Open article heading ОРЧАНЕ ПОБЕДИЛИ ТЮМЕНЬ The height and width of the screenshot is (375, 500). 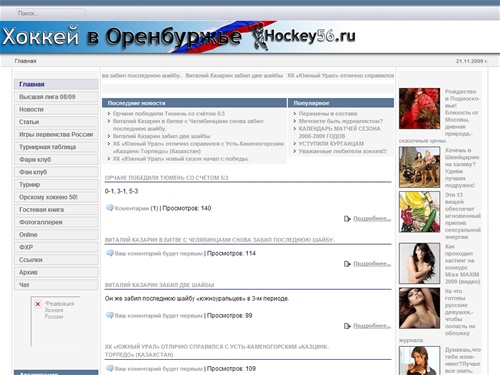[x=166, y=178]
